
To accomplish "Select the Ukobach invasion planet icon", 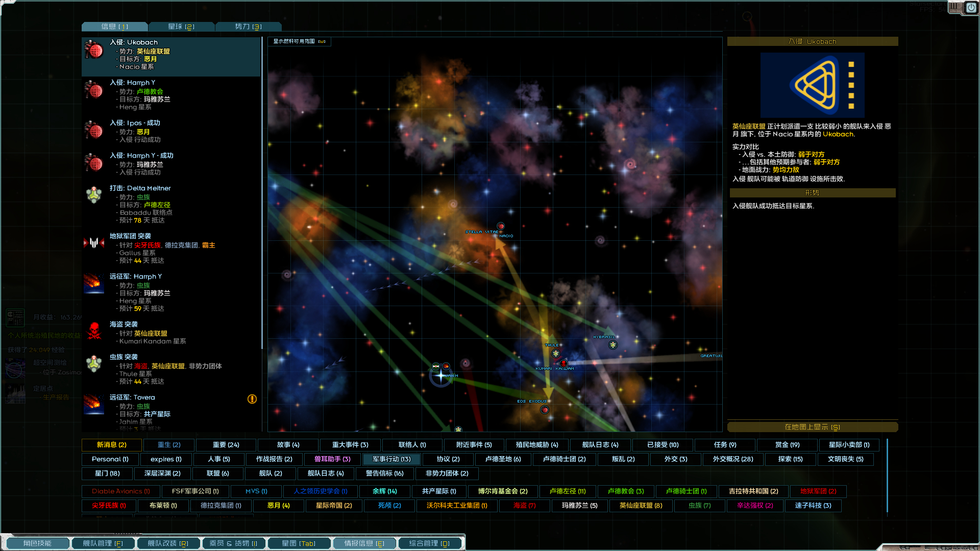I will click(94, 50).
